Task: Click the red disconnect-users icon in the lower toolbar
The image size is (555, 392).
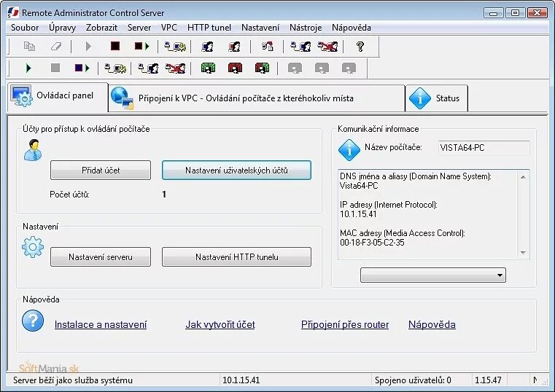Action: pyautogui.click(x=175, y=68)
